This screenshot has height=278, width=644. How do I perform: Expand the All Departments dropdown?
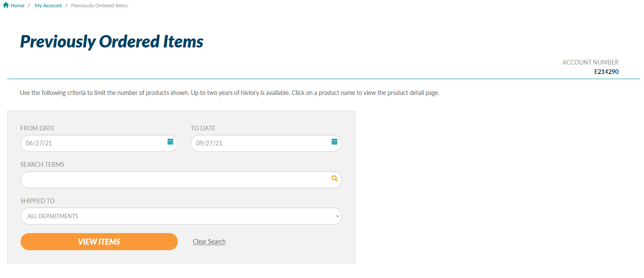(x=181, y=216)
